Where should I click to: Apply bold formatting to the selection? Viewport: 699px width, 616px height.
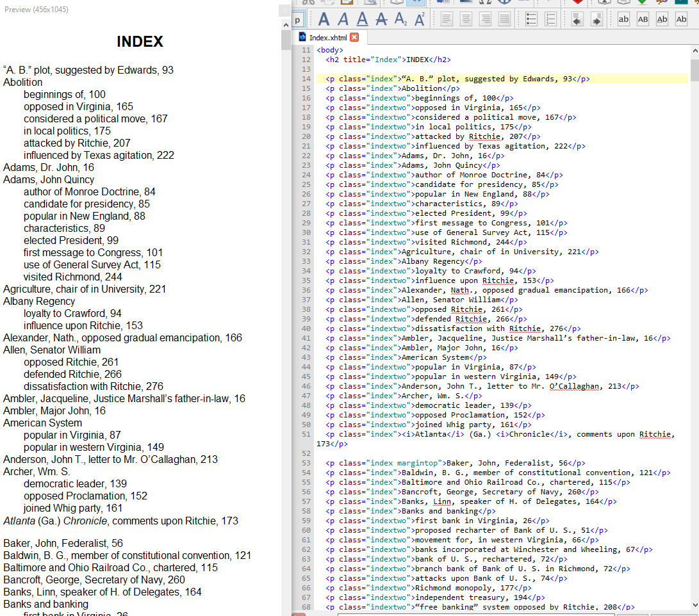324,19
